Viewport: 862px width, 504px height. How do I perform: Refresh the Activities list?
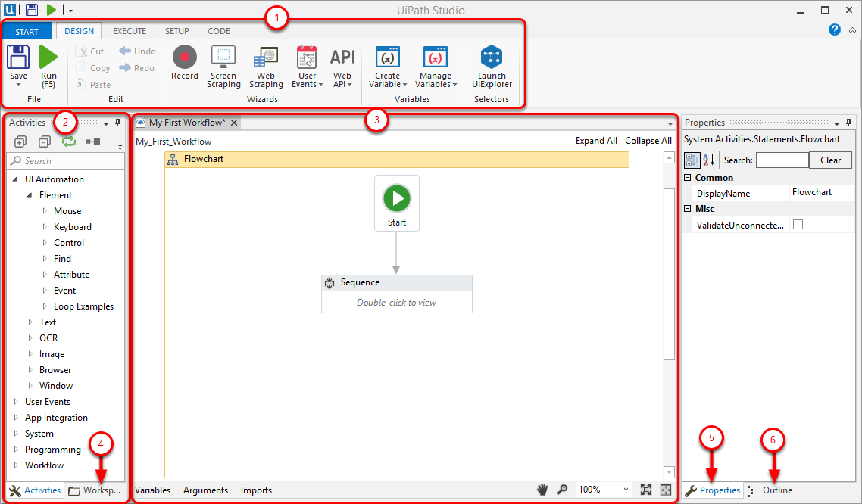coord(69,142)
